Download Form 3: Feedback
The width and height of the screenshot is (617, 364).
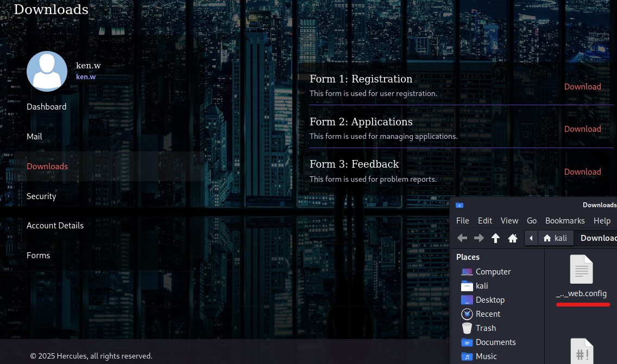point(582,172)
